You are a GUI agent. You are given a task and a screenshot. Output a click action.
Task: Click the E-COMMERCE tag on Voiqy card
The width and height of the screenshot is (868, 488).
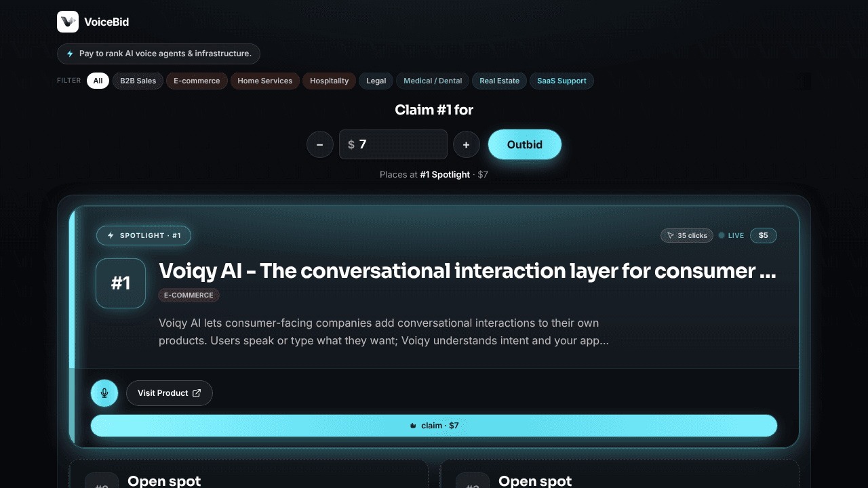pos(189,296)
